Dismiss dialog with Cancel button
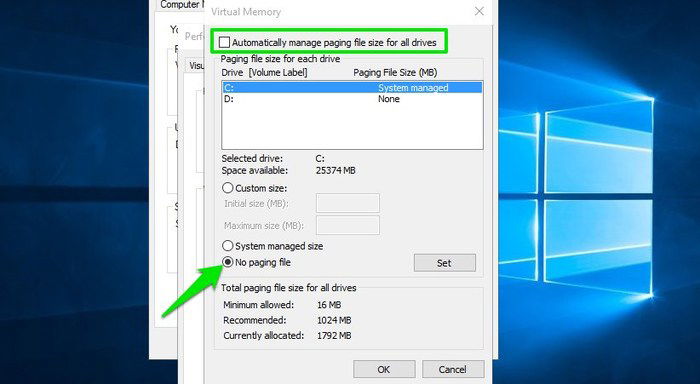The height and width of the screenshot is (384, 700). 453,369
